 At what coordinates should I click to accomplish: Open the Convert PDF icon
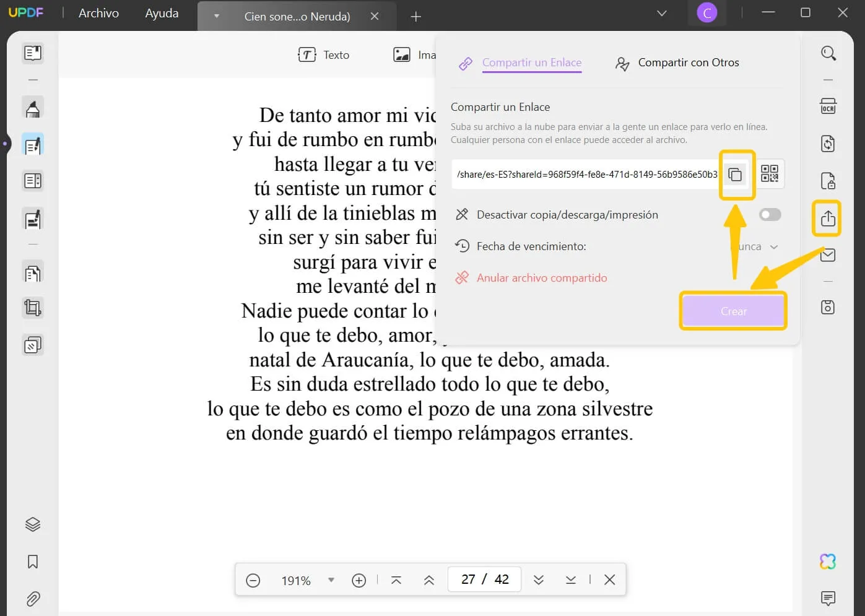tap(828, 144)
